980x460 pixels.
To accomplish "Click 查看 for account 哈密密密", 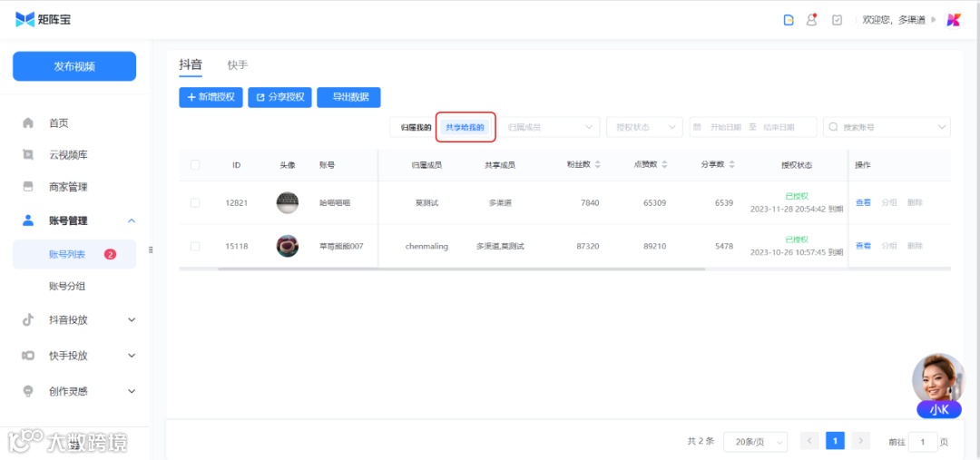I will tap(863, 202).
